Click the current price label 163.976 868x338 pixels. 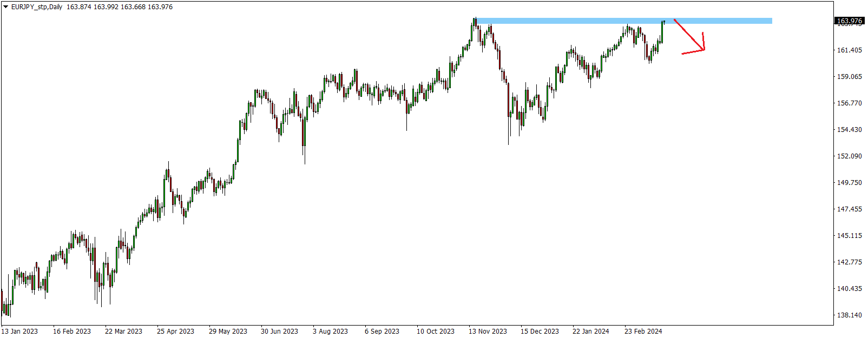click(850, 21)
